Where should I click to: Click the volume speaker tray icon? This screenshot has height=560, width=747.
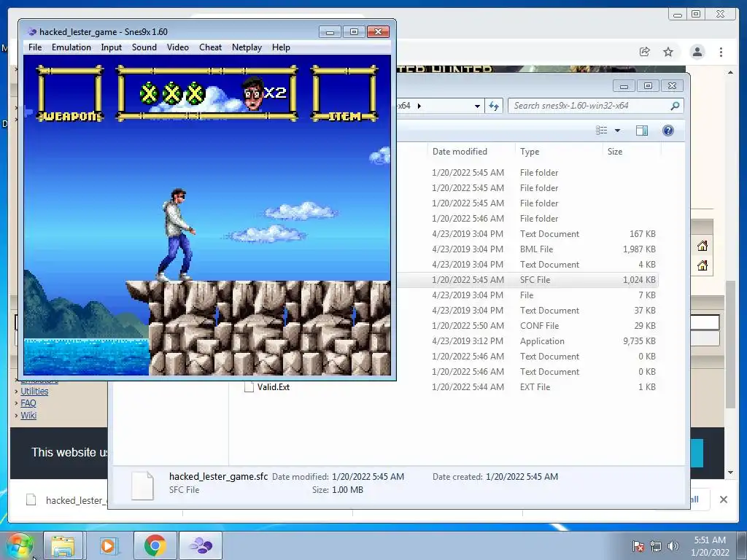point(673,546)
